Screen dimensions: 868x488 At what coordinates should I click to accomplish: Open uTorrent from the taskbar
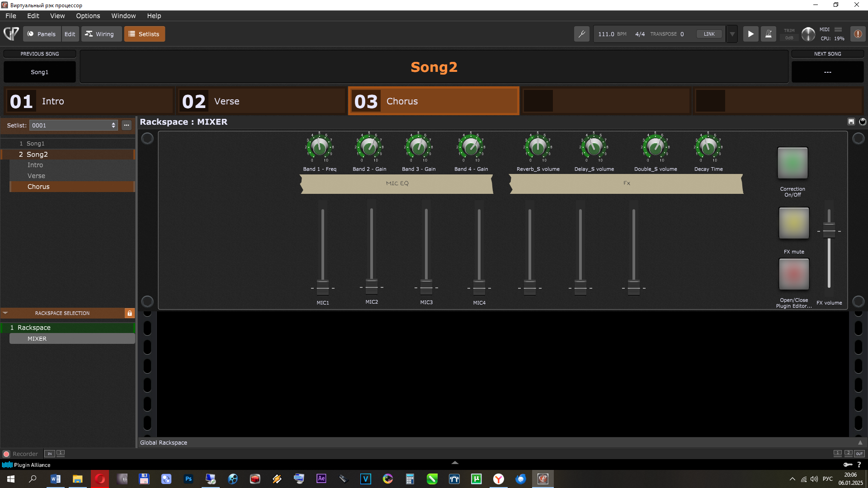pos(476,479)
